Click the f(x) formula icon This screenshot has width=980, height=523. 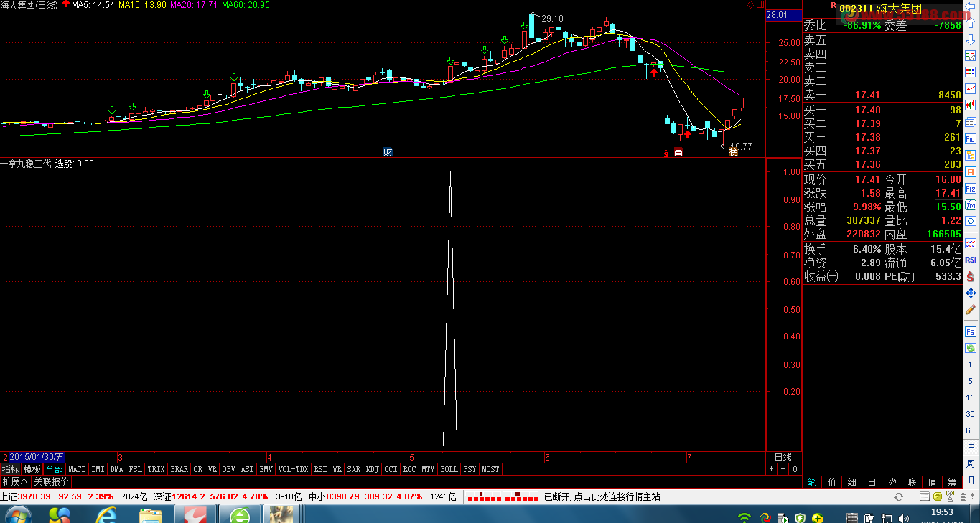click(x=970, y=205)
